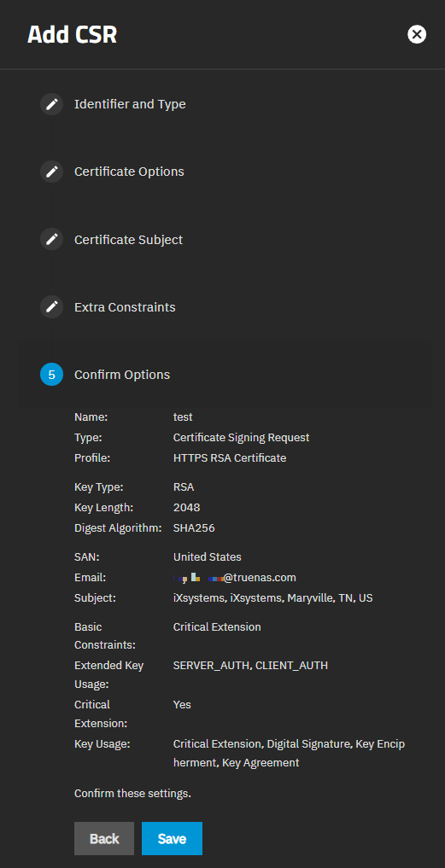The height and width of the screenshot is (868, 445).
Task: Click the redacted truenas.com email address
Action: 234,577
